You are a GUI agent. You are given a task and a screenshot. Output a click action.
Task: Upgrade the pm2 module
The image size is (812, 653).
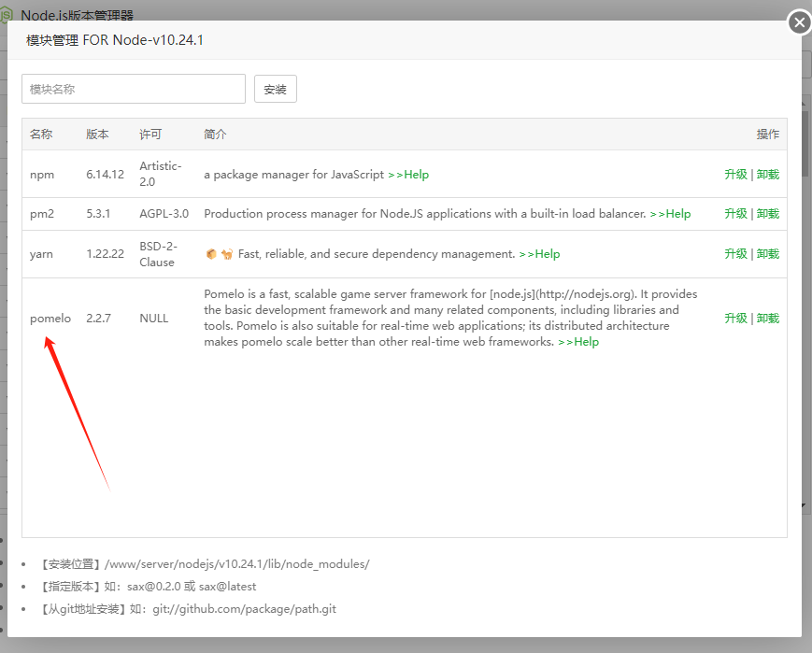click(736, 214)
